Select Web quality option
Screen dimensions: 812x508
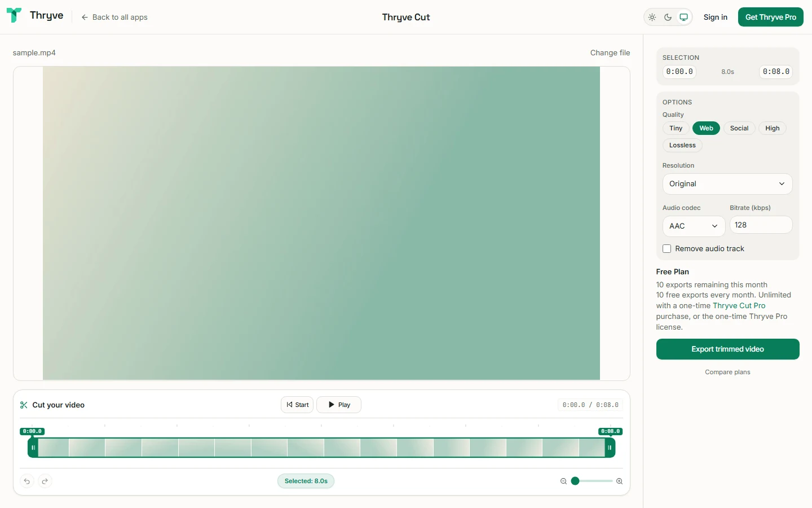tap(707, 128)
